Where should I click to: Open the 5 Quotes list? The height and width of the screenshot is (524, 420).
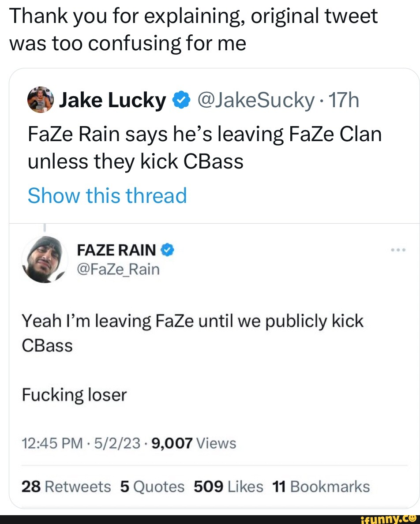[152, 487]
